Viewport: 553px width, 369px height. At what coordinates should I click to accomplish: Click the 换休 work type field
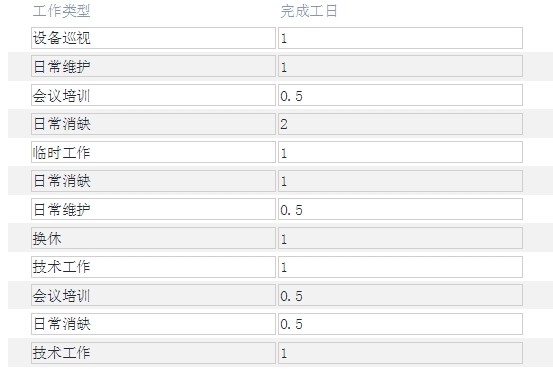(x=153, y=238)
